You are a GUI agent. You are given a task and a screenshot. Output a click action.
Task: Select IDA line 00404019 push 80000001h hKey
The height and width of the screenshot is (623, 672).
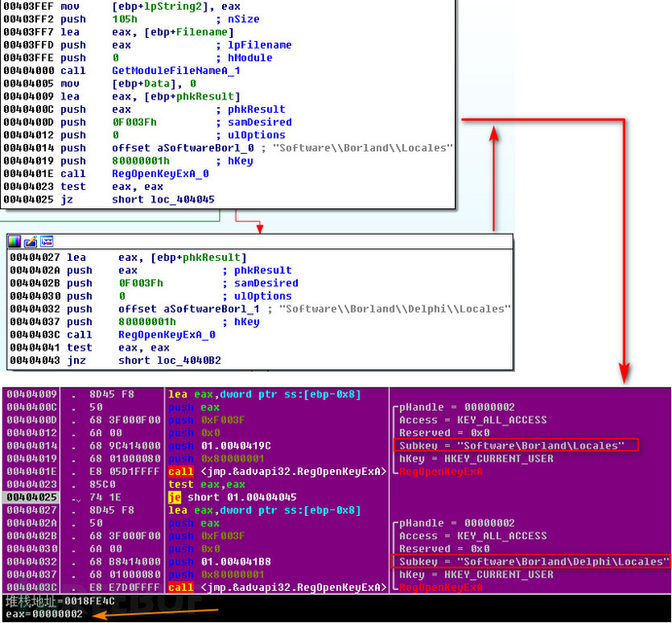(129, 161)
